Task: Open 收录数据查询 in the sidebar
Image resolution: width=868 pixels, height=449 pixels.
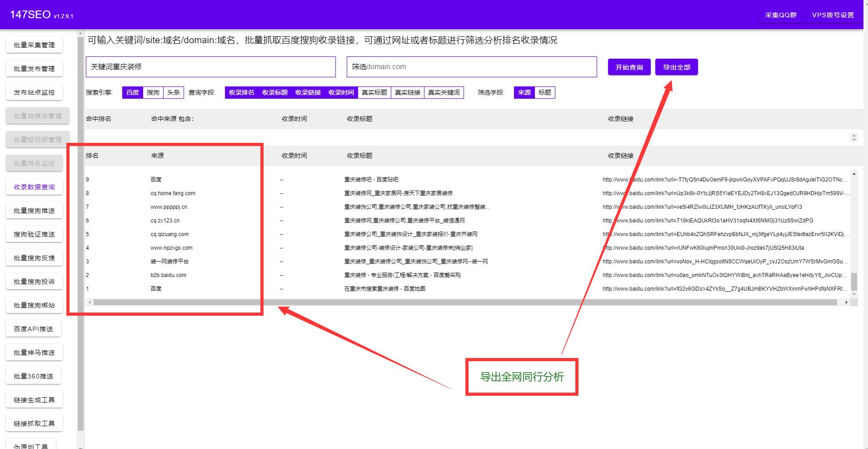Action: click(34, 187)
